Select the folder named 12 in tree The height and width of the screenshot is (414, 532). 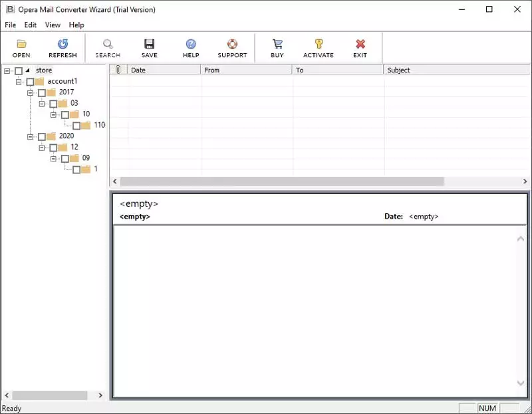click(x=74, y=147)
